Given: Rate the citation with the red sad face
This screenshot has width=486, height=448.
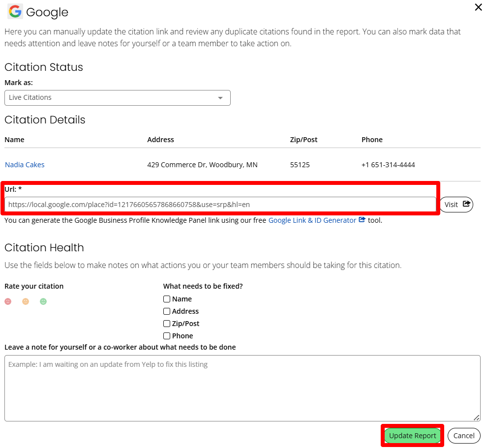Looking at the screenshot, I should click(x=8, y=301).
